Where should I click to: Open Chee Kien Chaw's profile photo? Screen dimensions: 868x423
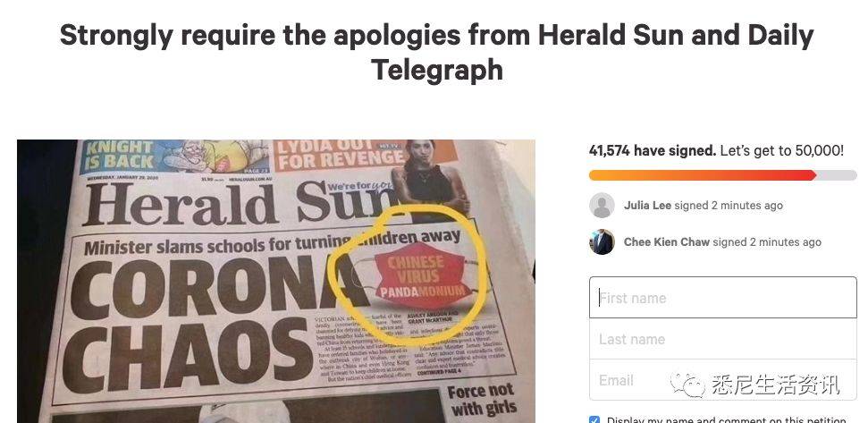(602, 242)
